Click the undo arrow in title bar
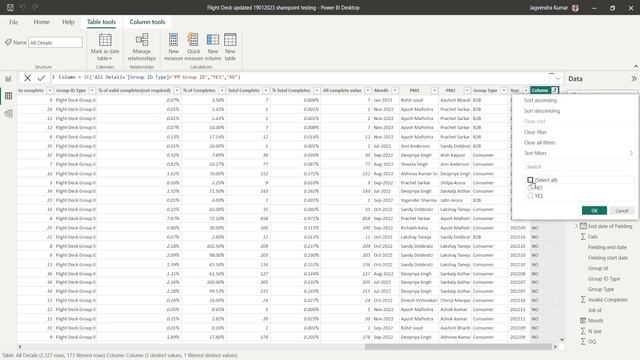 (22, 7)
